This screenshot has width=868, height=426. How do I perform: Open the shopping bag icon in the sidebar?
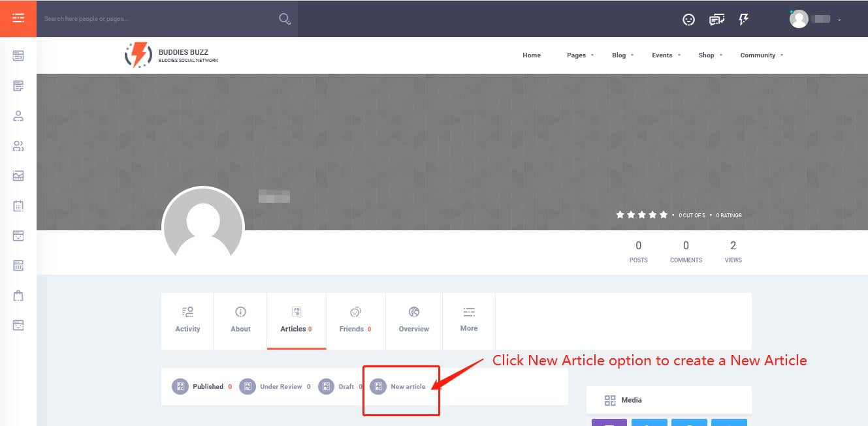(x=18, y=296)
